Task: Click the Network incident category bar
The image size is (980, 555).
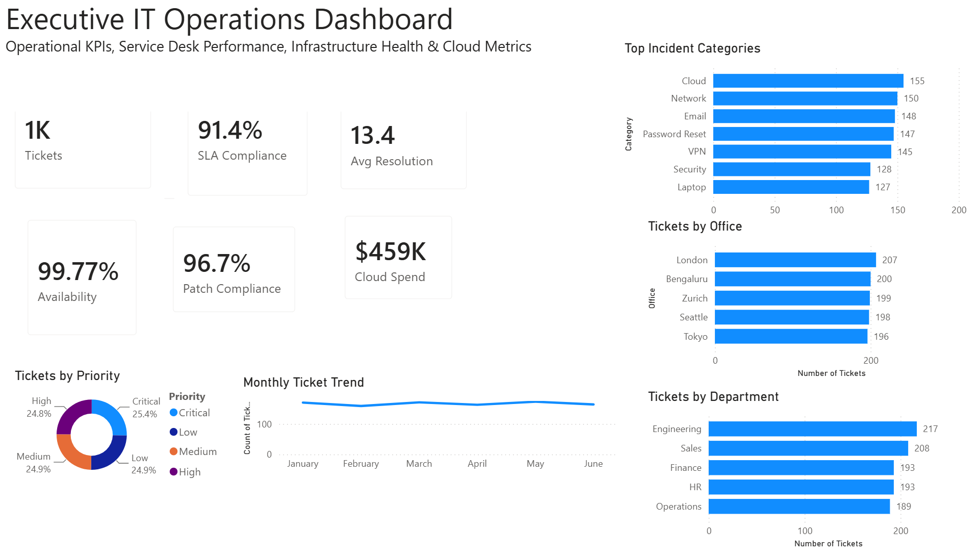Action: click(805, 98)
